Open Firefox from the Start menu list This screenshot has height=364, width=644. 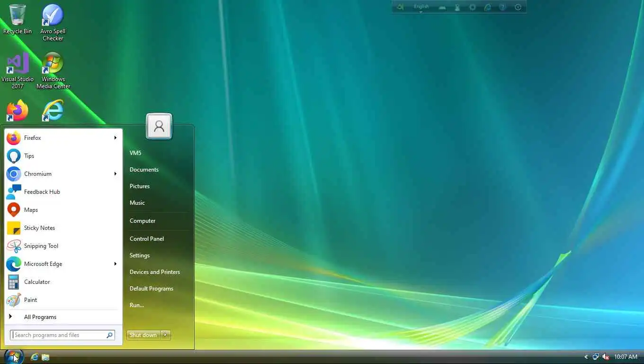[x=63, y=138]
